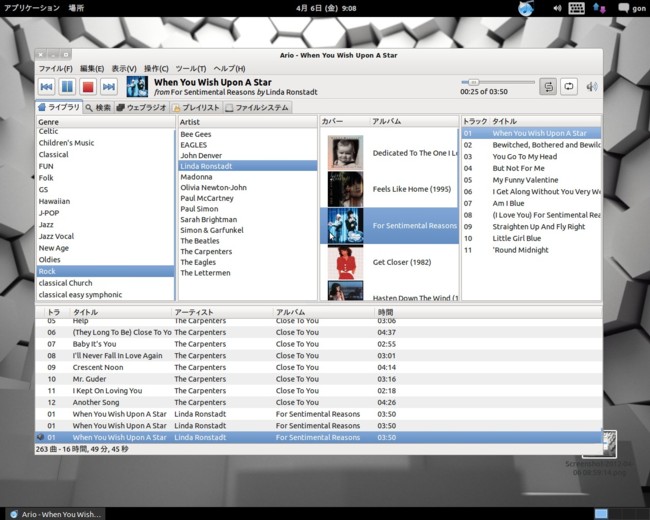Open the 編集(E) menu
650x520 pixels.
(92, 68)
